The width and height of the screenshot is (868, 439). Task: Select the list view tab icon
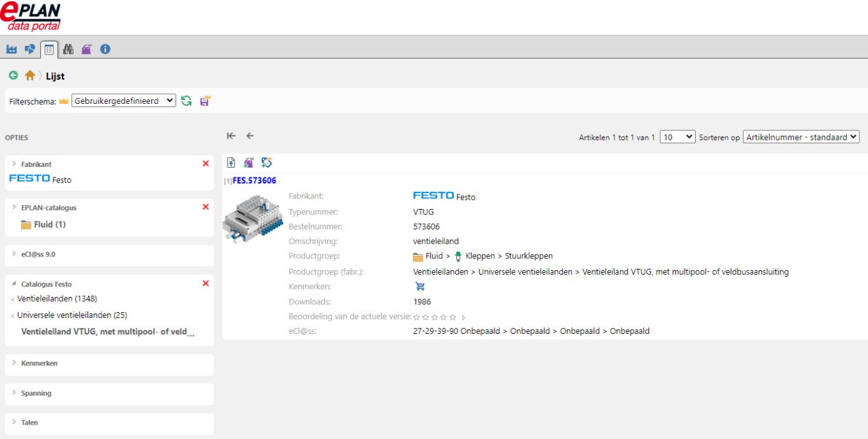pos(49,49)
